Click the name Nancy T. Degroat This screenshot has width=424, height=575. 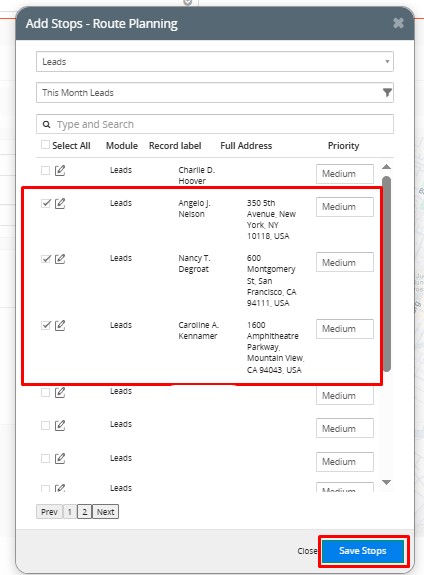coord(194,263)
